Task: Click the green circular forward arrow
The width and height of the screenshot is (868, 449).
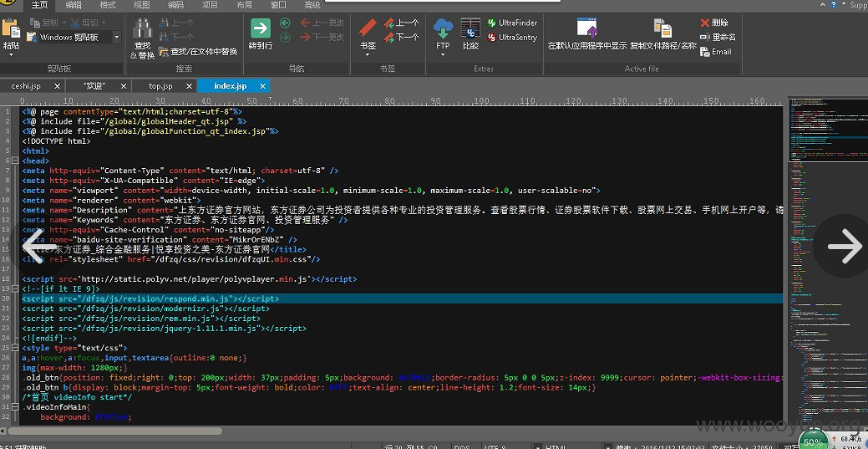Action: [285, 37]
